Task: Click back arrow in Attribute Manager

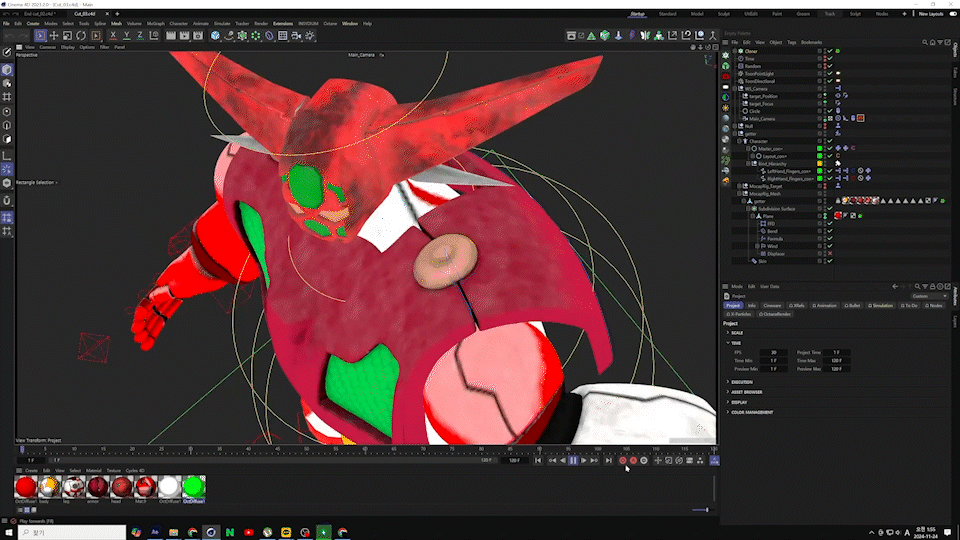Action: click(895, 287)
